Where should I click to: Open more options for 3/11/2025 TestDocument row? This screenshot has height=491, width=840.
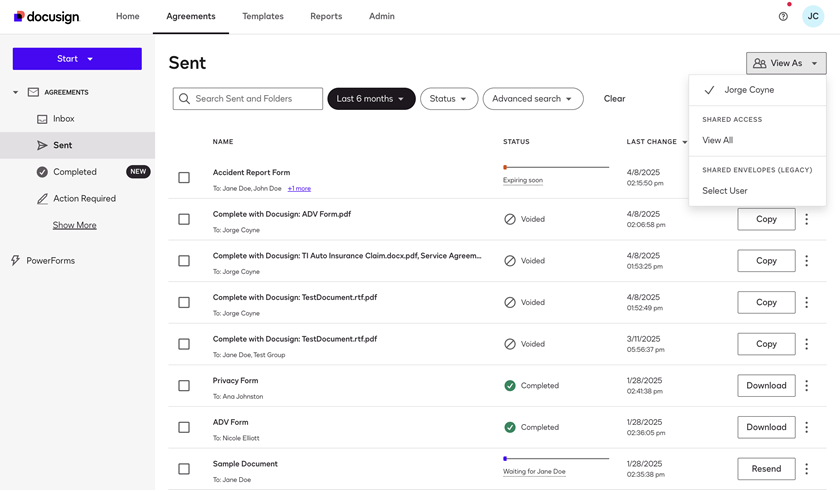[806, 344]
